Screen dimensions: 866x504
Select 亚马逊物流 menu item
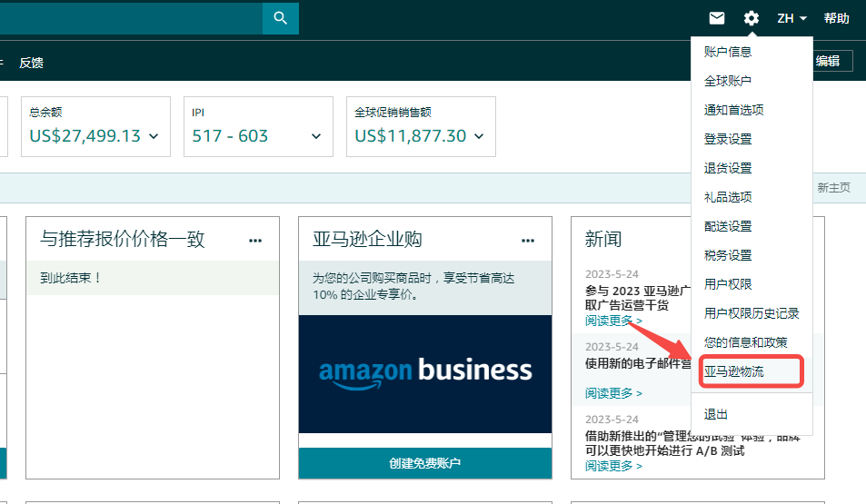[734, 371]
